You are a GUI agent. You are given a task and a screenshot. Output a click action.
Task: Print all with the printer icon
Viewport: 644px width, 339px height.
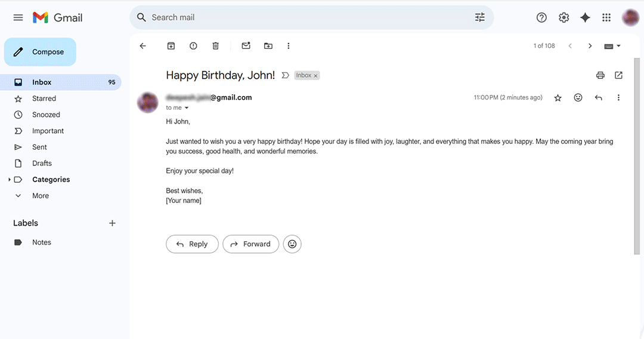[600, 75]
